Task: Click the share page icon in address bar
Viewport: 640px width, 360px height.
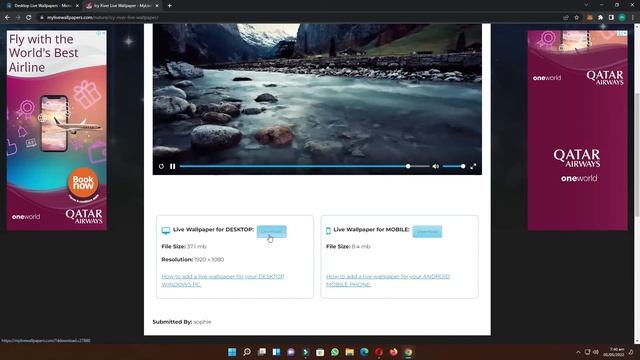Action: (x=566, y=18)
